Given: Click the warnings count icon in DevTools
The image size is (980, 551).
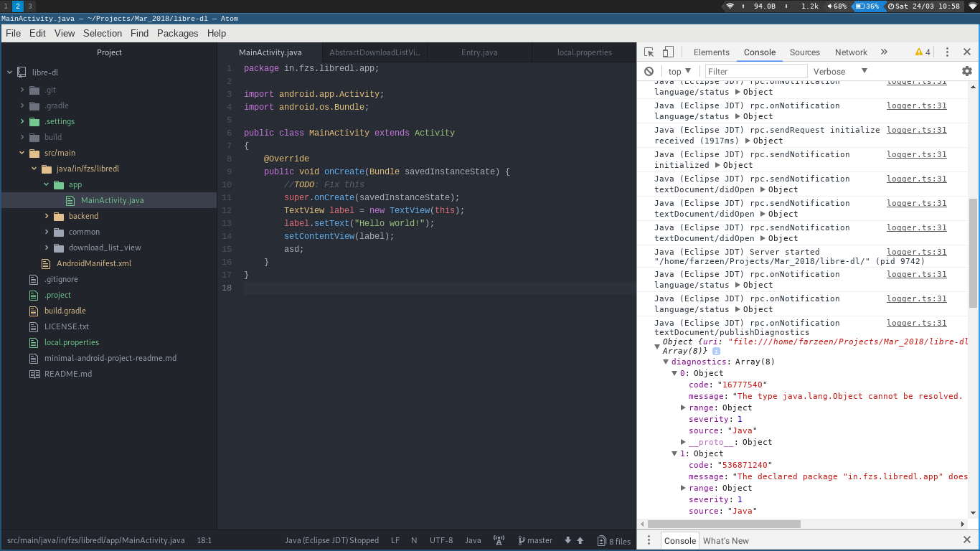Looking at the screenshot, I should click(x=920, y=52).
